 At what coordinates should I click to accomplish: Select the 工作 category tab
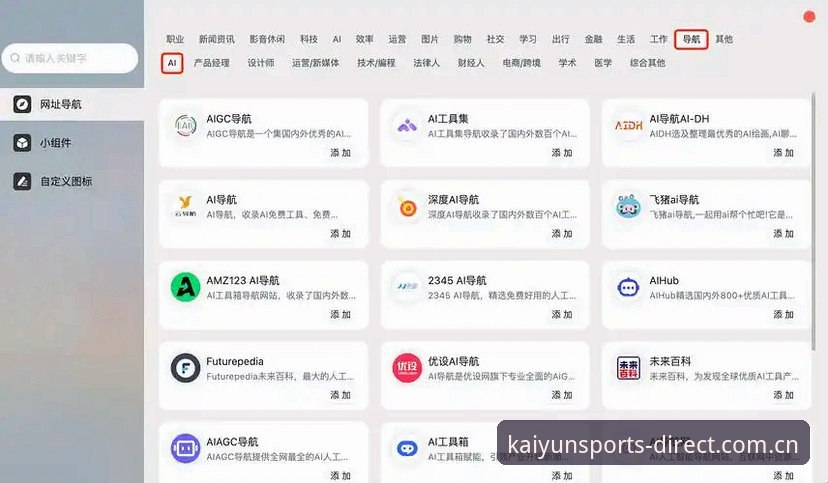pos(658,39)
